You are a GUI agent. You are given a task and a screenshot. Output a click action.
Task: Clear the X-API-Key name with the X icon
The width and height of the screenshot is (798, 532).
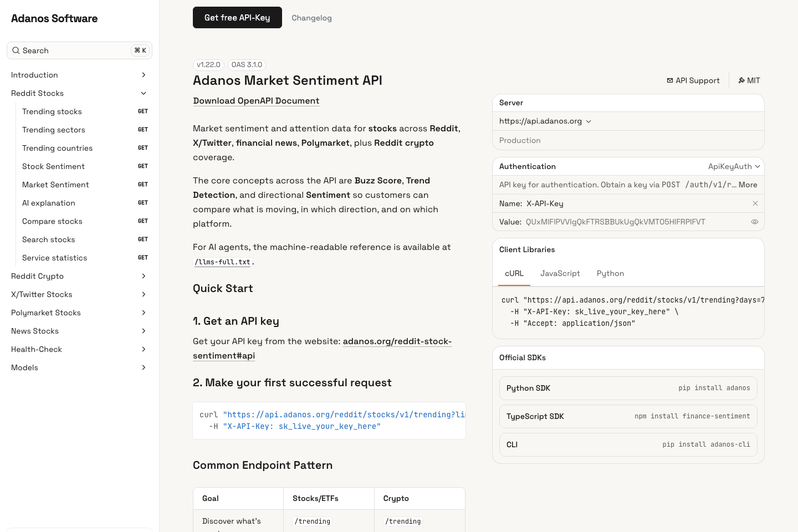(755, 203)
